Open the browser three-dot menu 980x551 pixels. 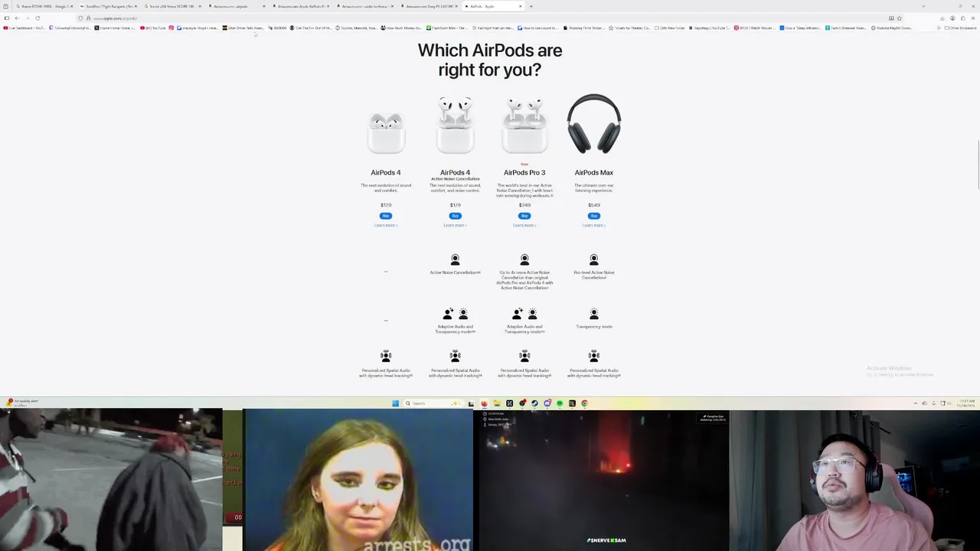(973, 18)
